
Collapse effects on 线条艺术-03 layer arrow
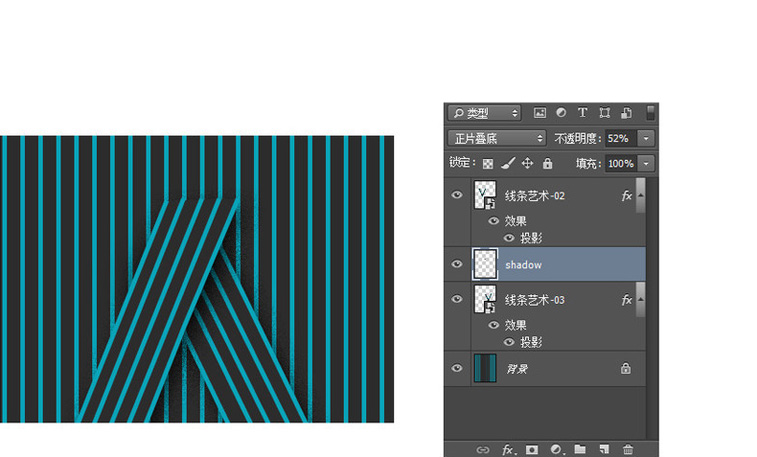point(640,297)
